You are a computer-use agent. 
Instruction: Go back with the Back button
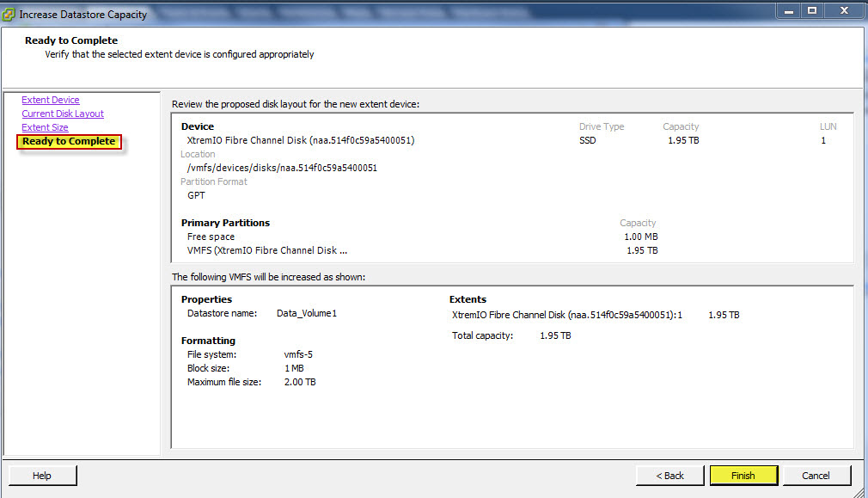coord(669,476)
